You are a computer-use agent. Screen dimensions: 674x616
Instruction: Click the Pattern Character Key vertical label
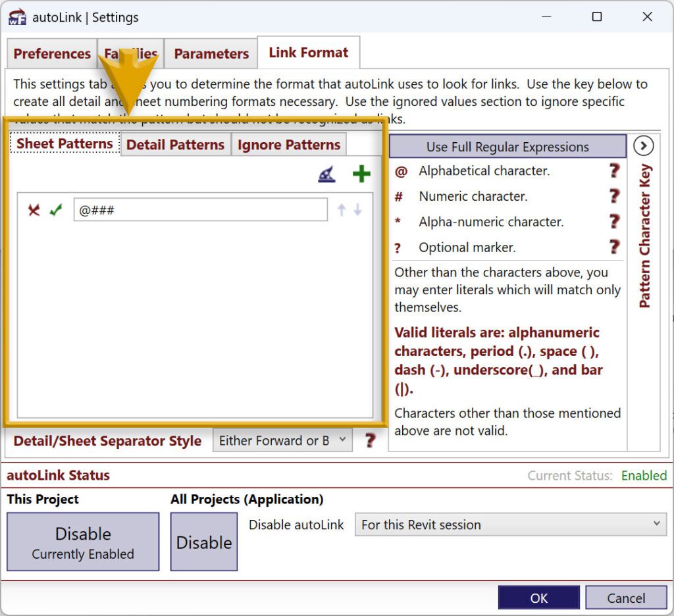(644, 236)
